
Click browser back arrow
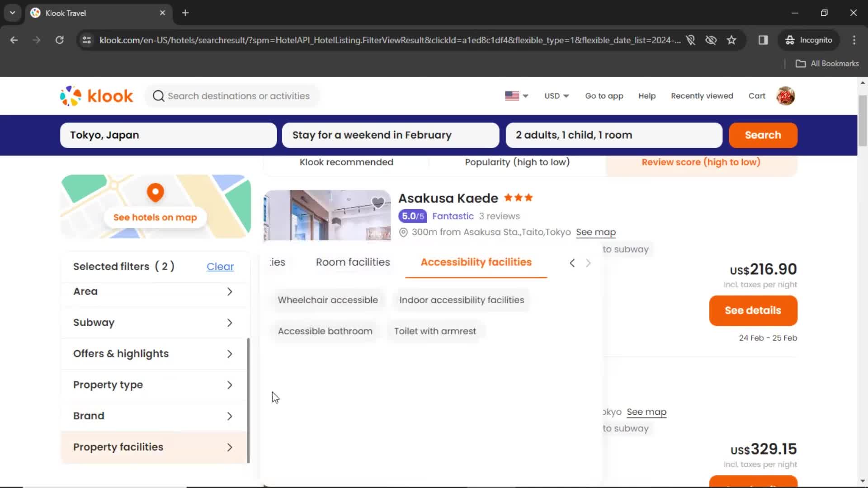(14, 40)
